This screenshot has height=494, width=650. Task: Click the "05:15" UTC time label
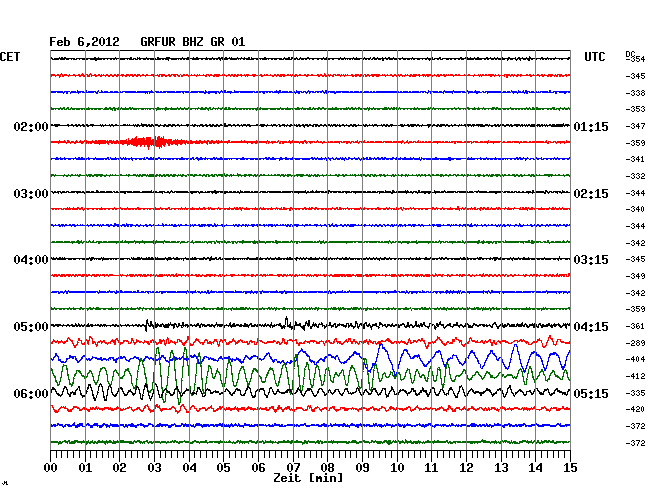(591, 393)
